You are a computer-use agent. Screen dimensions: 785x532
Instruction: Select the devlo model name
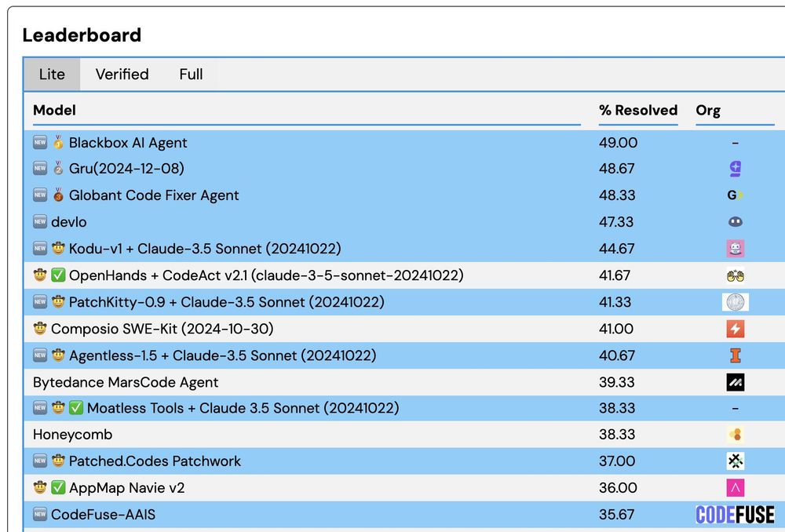pyautogui.click(x=68, y=222)
